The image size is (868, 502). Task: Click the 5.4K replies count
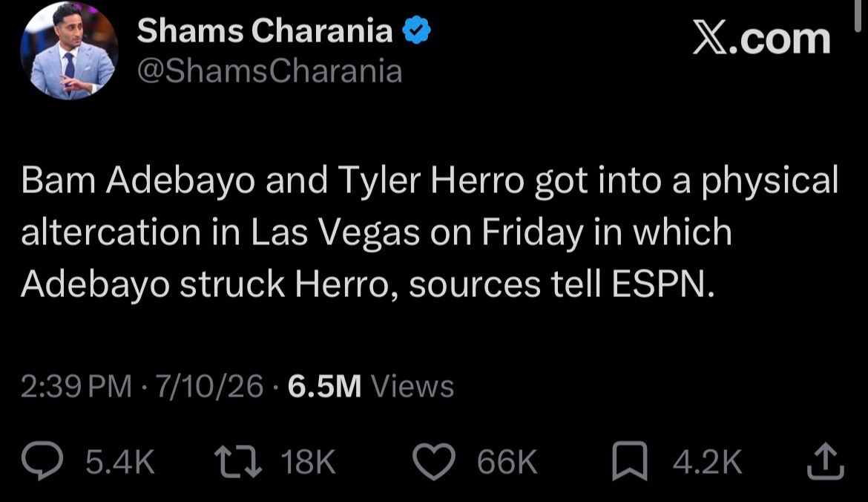coord(120,462)
